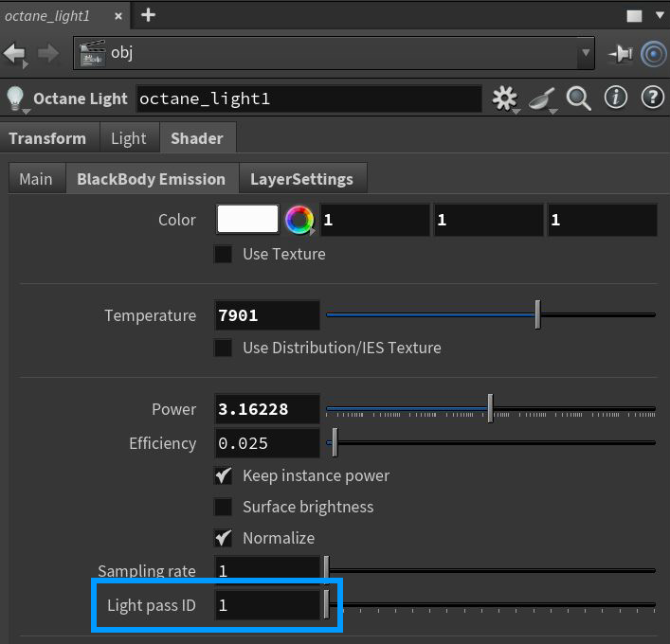This screenshot has height=644, width=670.
Task: Click the Light pass ID input field
Action: [267, 605]
